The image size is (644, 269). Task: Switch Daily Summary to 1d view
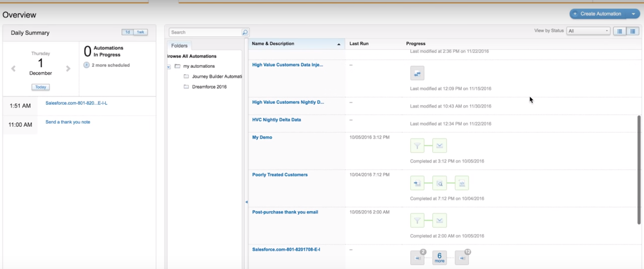(127, 32)
